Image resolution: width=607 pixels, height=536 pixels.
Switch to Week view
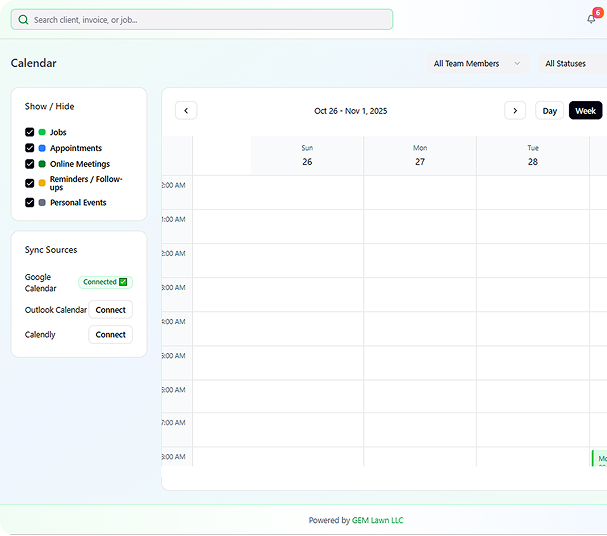pos(585,111)
